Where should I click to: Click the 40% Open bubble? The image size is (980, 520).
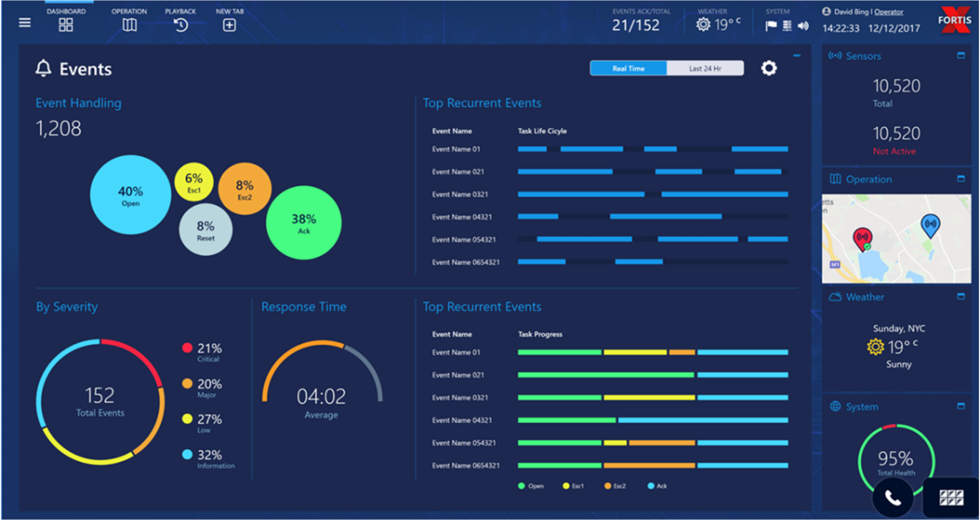click(130, 195)
